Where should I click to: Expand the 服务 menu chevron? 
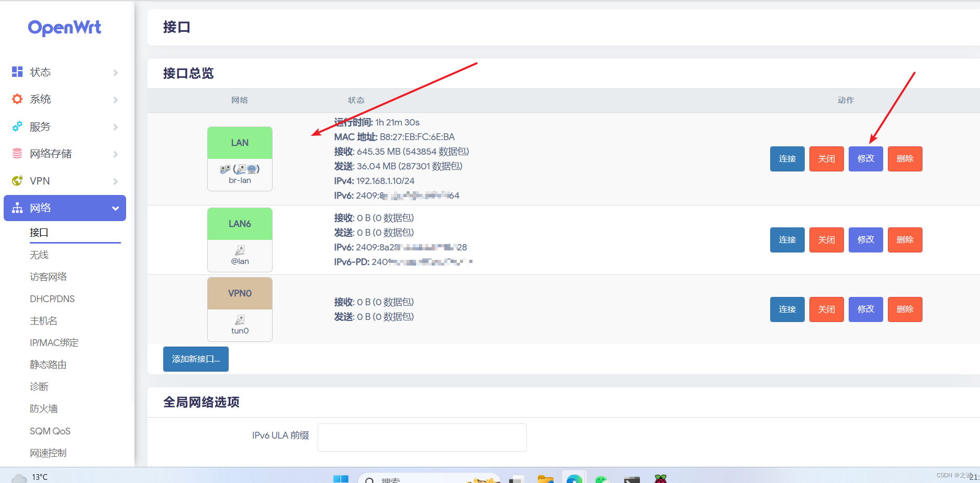[116, 127]
